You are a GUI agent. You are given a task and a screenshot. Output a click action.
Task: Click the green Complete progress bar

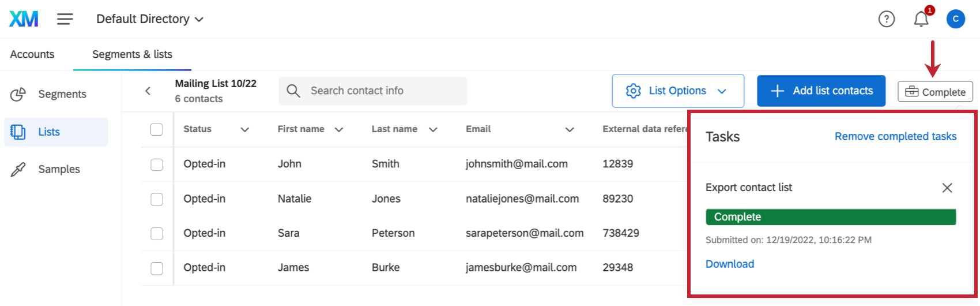click(830, 217)
